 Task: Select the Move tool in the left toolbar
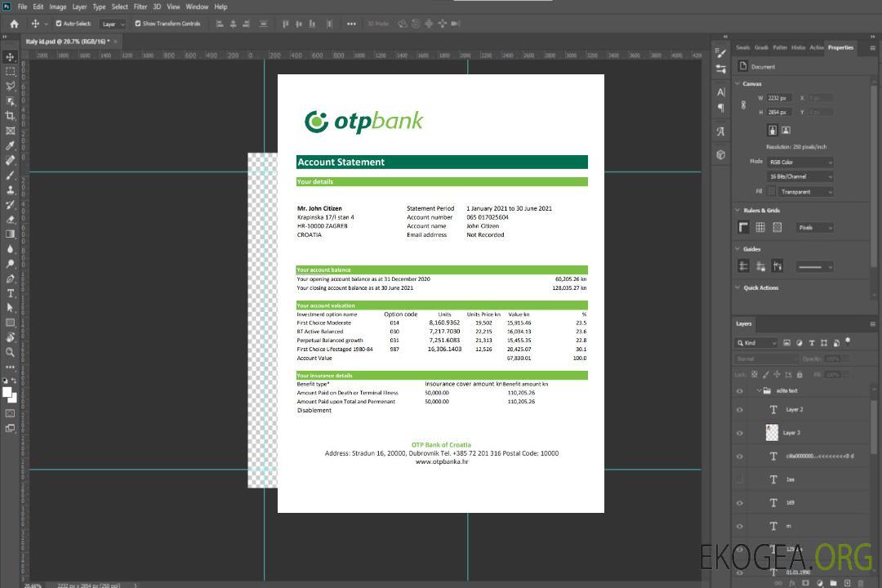(10, 57)
